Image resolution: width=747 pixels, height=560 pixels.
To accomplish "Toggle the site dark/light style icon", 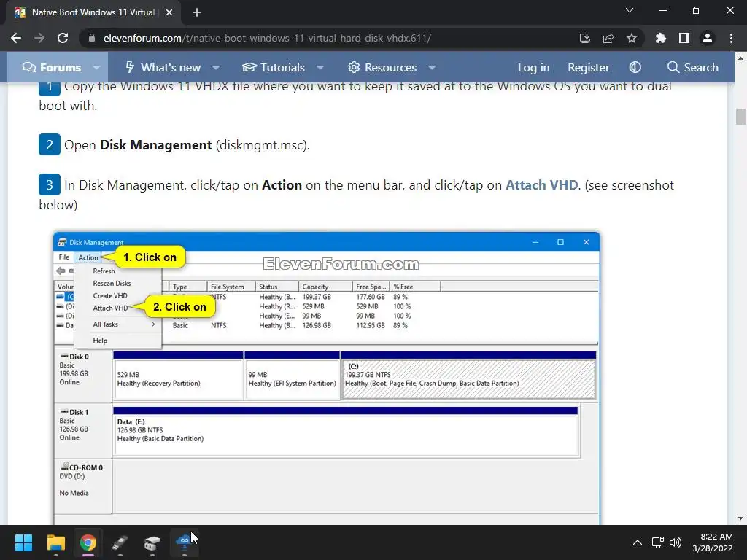I will coord(635,67).
